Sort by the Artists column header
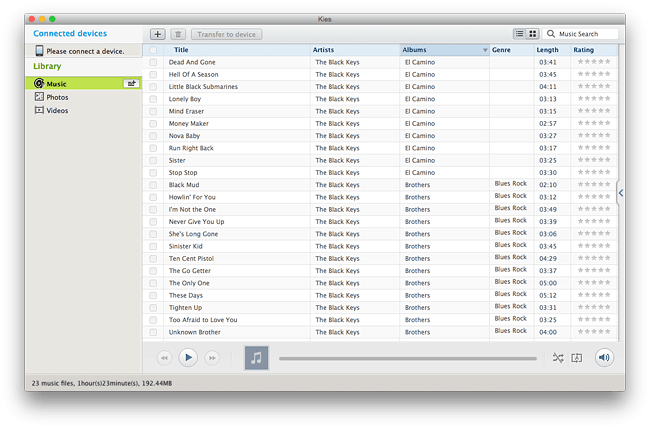This screenshot has height=430, width=650. click(x=355, y=50)
